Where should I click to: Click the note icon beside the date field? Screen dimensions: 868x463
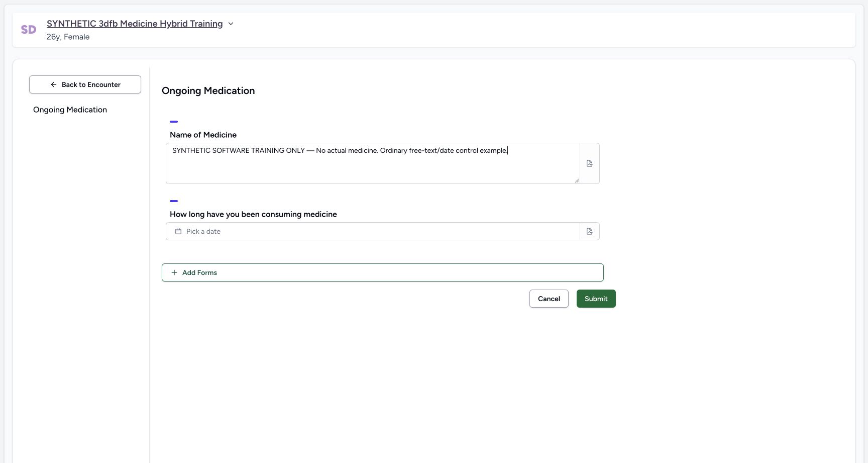point(589,231)
